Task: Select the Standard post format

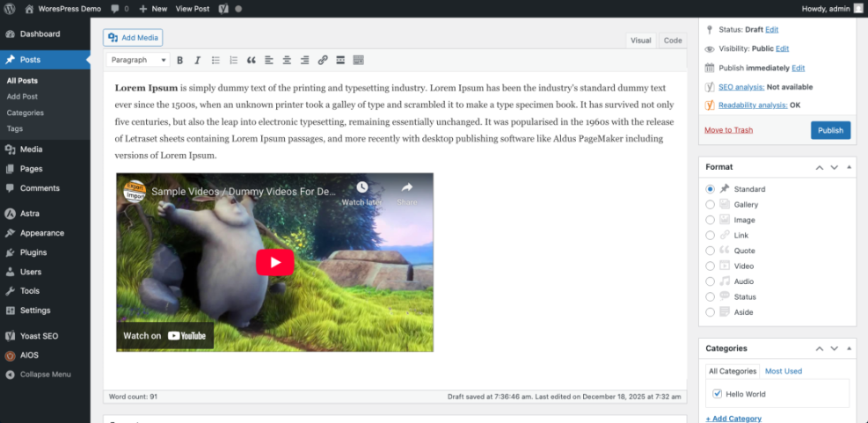Action: point(711,189)
